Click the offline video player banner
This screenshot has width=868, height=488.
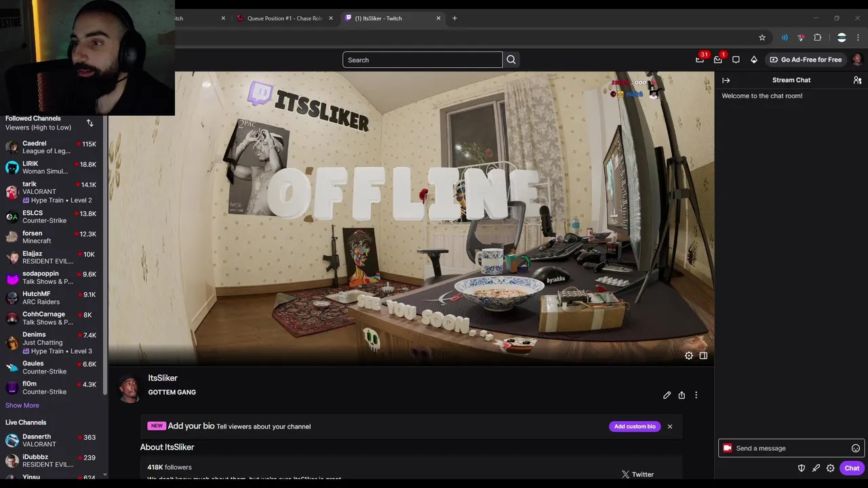(x=411, y=218)
